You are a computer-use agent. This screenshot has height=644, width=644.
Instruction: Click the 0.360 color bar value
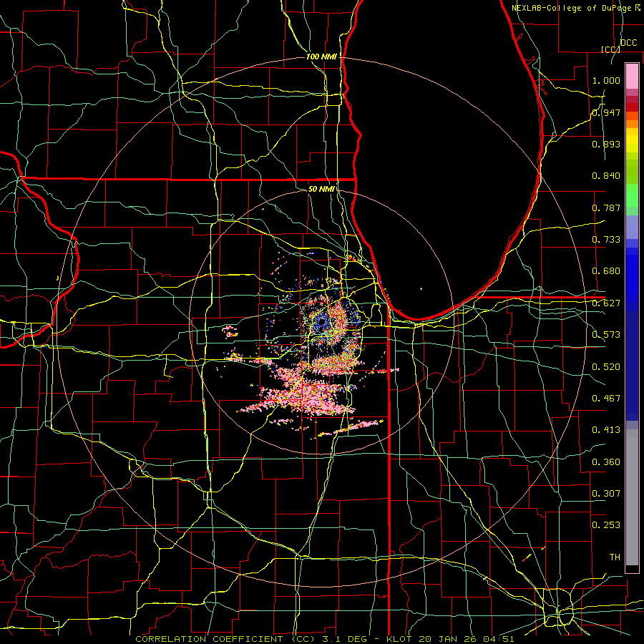pyautogui.click(x=606, y=462)
